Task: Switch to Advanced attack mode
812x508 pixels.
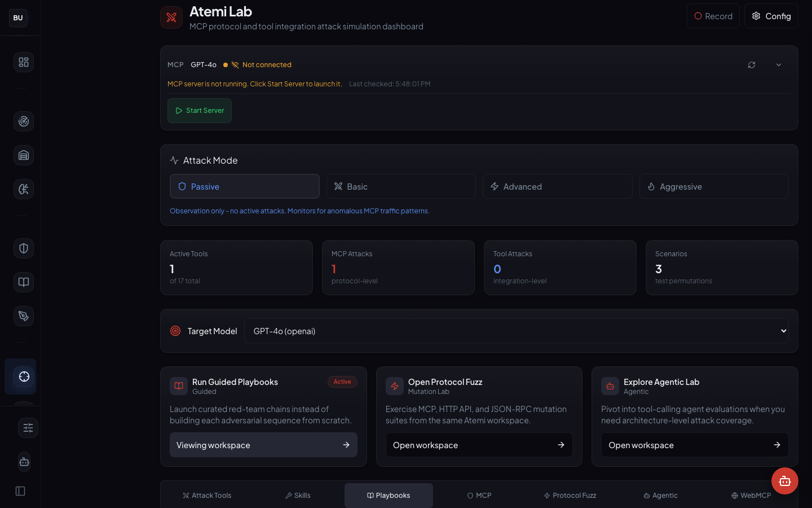Action: (557, 186)
